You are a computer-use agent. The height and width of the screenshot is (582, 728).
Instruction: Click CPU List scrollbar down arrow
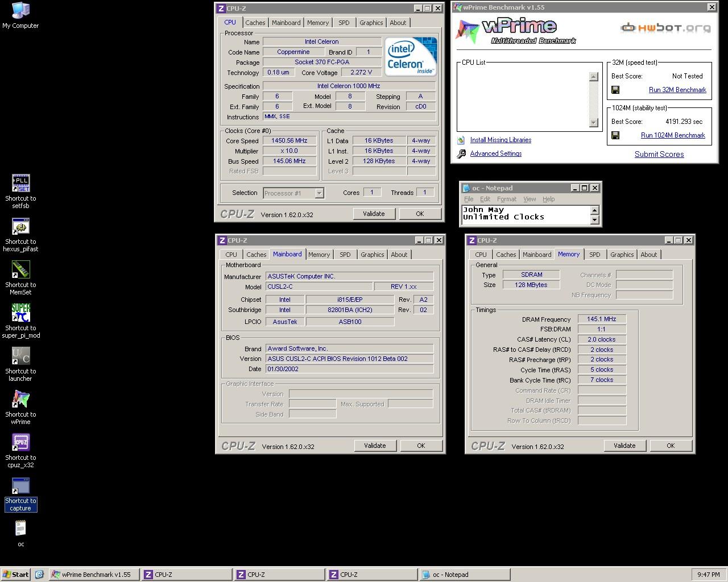click(x=593, y=122)
